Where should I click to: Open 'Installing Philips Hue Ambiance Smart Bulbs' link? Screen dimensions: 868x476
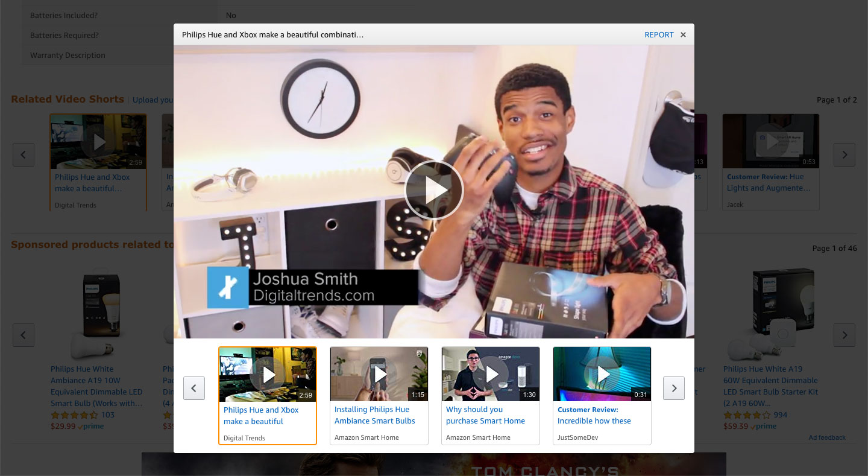[x=375, y=415]
